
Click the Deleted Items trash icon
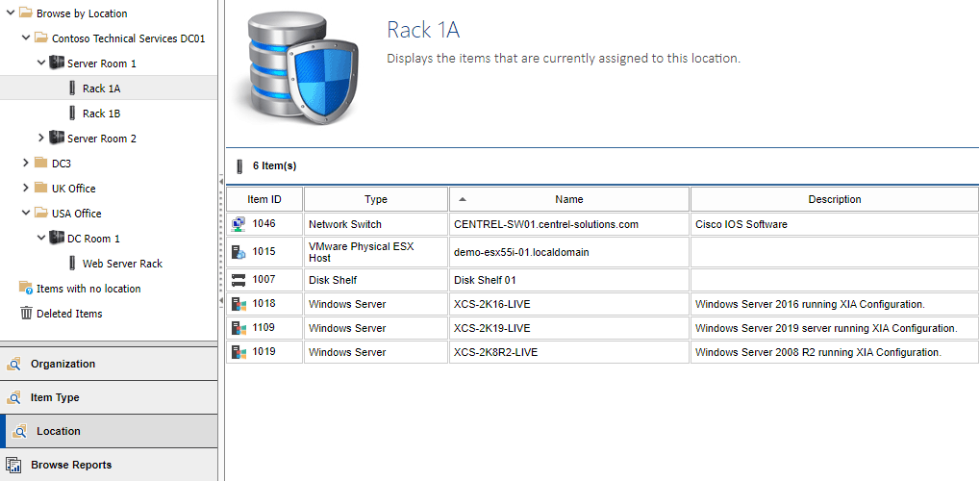[x=26, y=314]
